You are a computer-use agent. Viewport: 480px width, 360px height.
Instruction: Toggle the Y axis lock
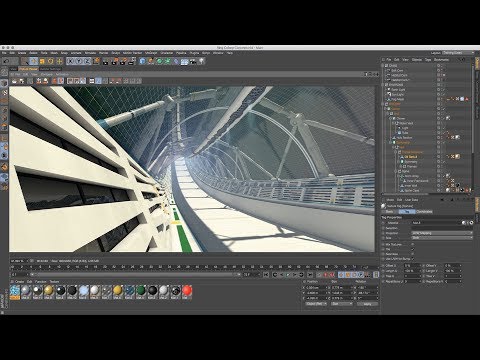(79, 61)
